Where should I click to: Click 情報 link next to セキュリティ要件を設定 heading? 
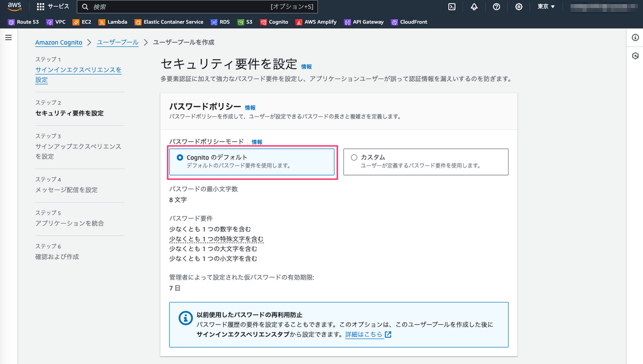[x=306, y=67]
